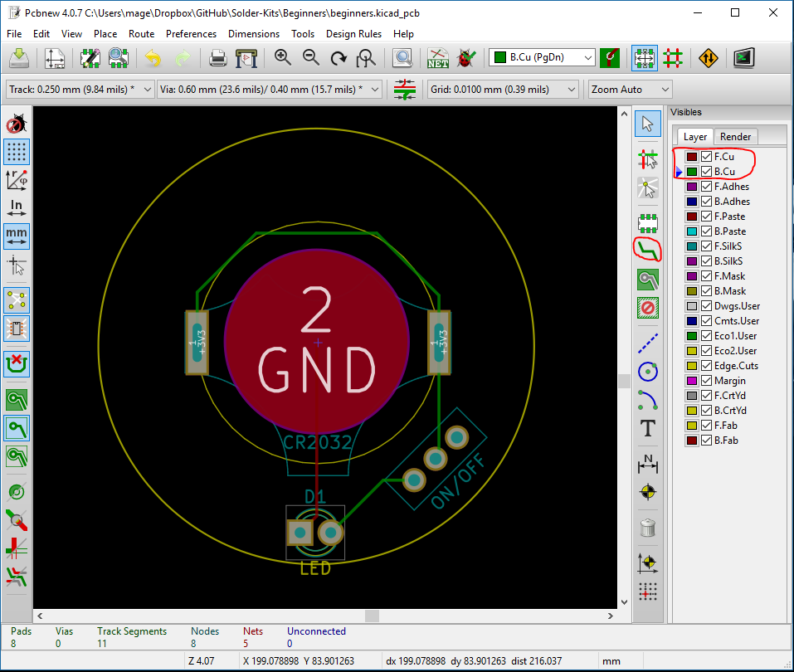794x672 pixels.
Task: Click the Undo arrow icon
Action: pos(153,58)
